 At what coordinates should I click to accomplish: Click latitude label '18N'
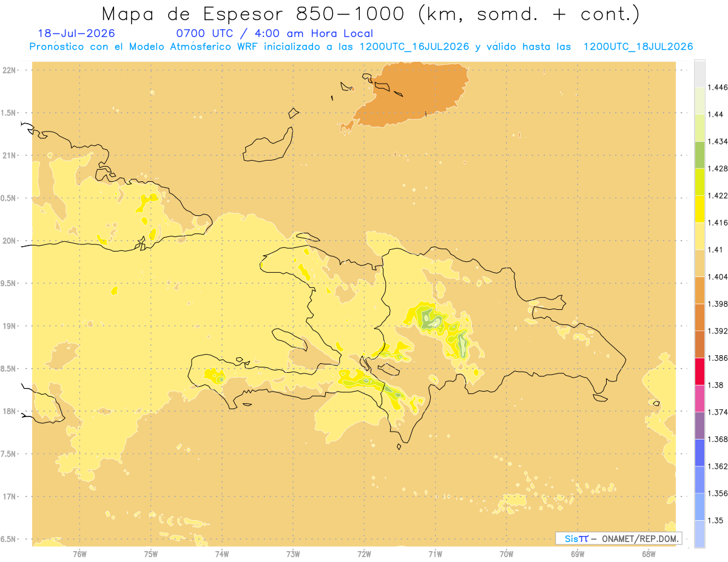point(9,412)
